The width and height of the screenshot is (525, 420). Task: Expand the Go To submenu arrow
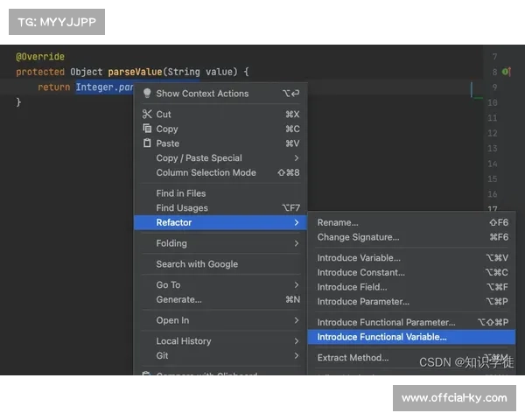pos(297,285)
